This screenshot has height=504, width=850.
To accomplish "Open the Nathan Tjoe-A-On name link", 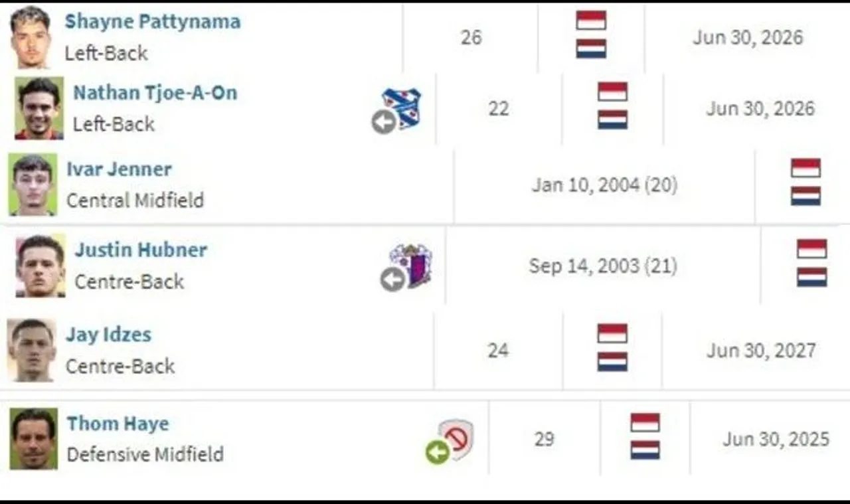I will pos(155,92).
